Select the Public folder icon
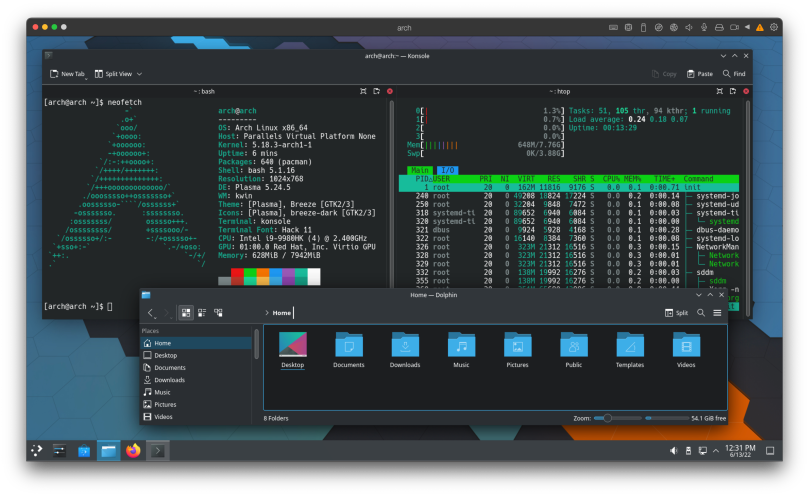Viewport: 809px width, 496px height. click(574, 345)
